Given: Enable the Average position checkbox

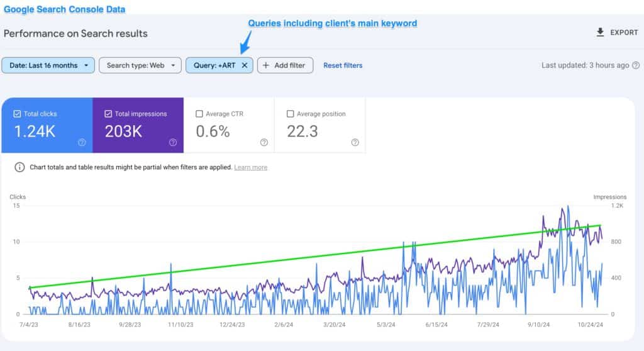Looking at the screenshot, I should [290, 114].
